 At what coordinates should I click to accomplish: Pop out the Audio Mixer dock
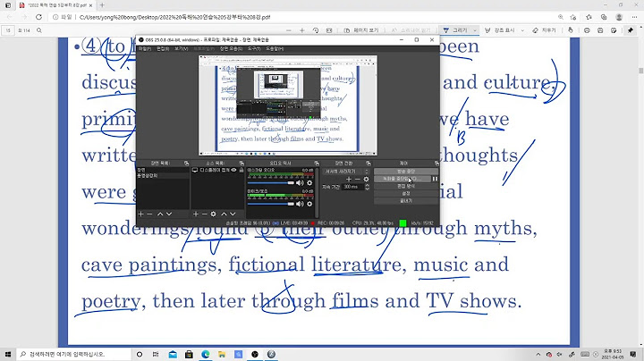(x=317, y=164)
